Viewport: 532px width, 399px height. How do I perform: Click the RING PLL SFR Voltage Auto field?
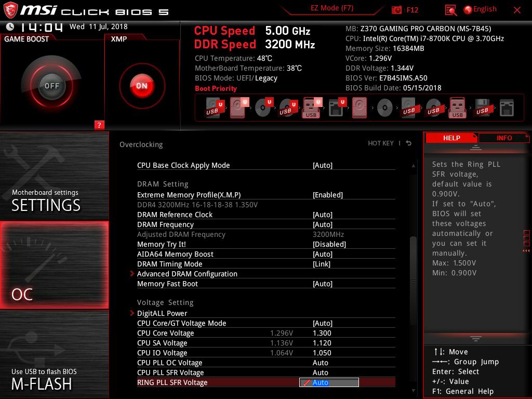pyautogui.click(x=329, y=382)
